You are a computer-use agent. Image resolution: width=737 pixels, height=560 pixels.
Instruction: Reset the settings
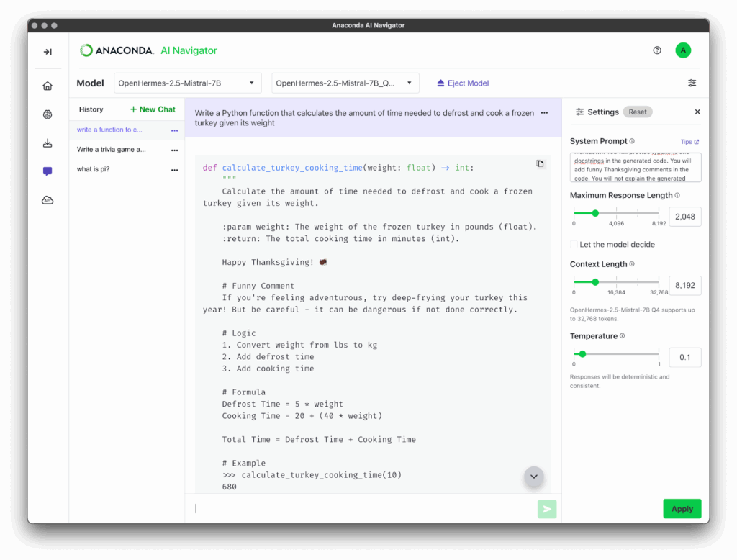(x=638, y=112)
